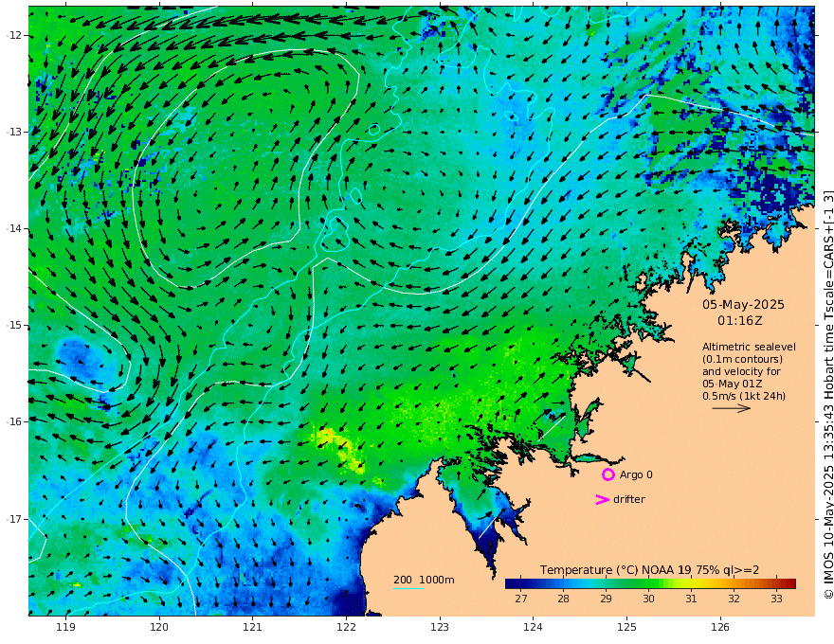
Task: Click the longitude axis label 125
Action: click(626, 627)
